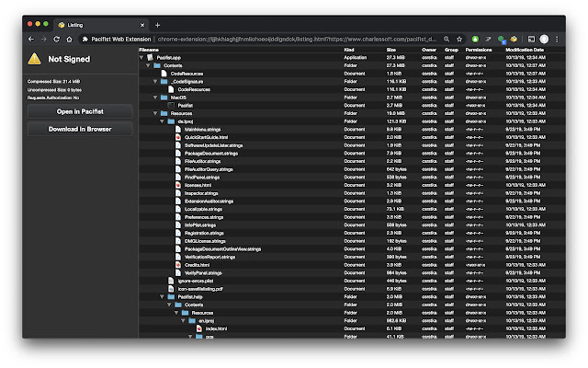588x368 pixels.
Task: Collapse the Resources folder disclosure triangle
Action: click(x=156, y=113)
